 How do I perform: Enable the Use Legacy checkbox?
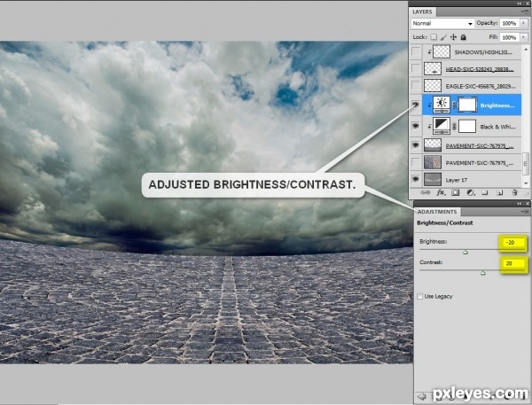[419, 296]
